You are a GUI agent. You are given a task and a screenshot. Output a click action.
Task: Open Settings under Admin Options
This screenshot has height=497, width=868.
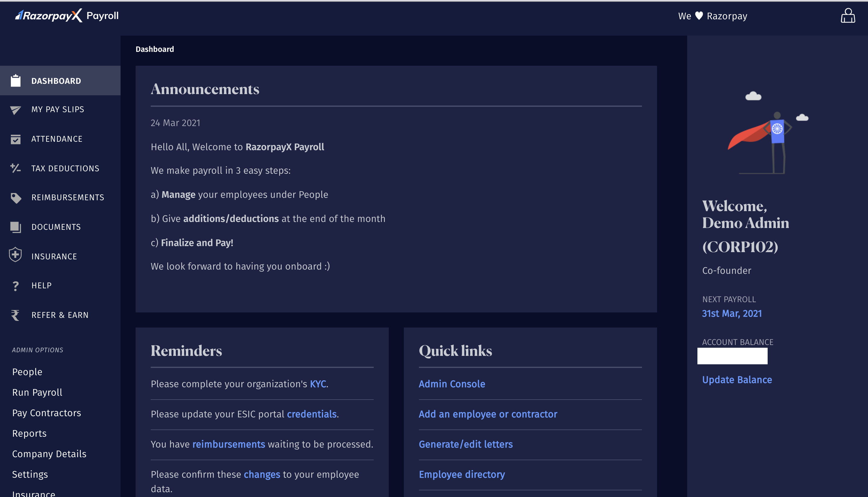(30, 474)
